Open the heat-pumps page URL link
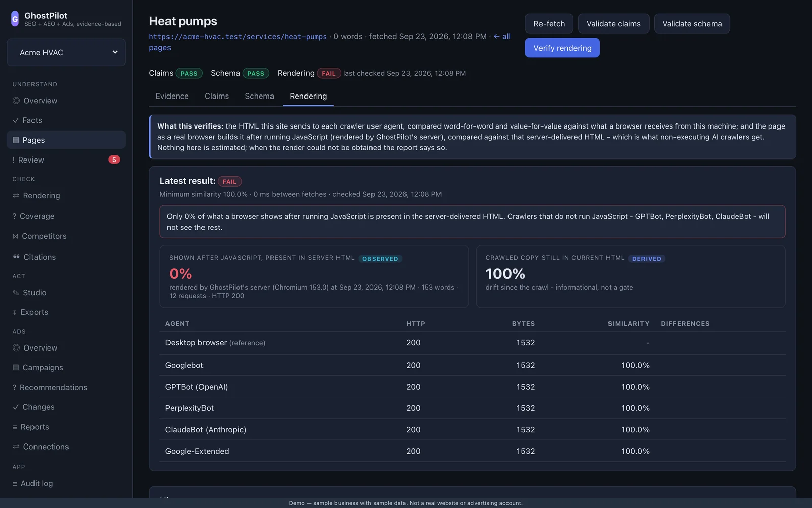 click(238, 37)
